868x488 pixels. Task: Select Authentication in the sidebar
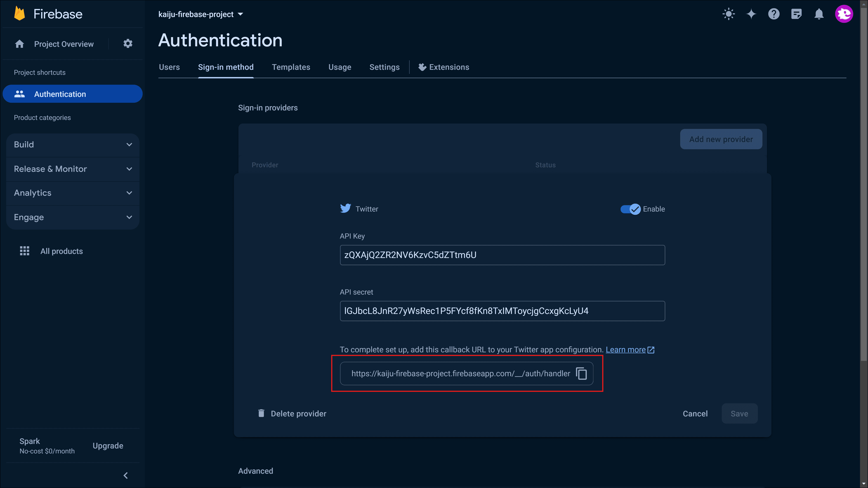72,94
